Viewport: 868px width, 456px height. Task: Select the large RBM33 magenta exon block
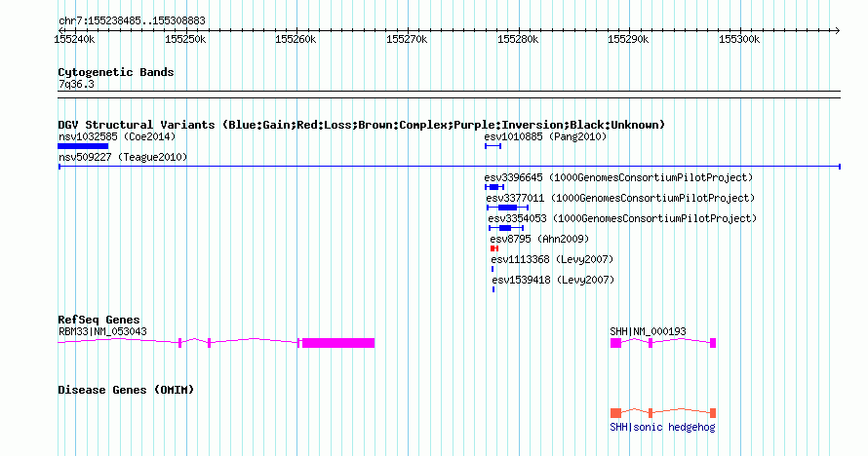(338, 343)
